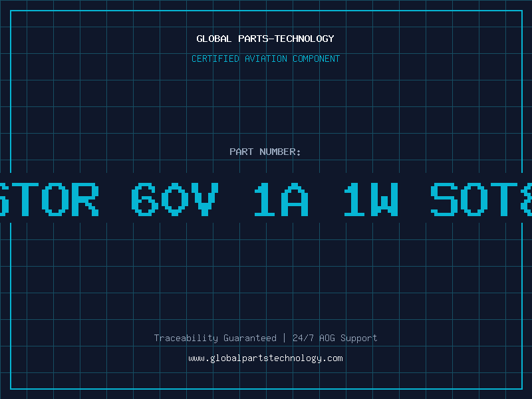This screenshot has height=399, width=532.
Task: Click the '24/7 AOG Support' text
Action: pyautogui.click(x=335, y=338)
